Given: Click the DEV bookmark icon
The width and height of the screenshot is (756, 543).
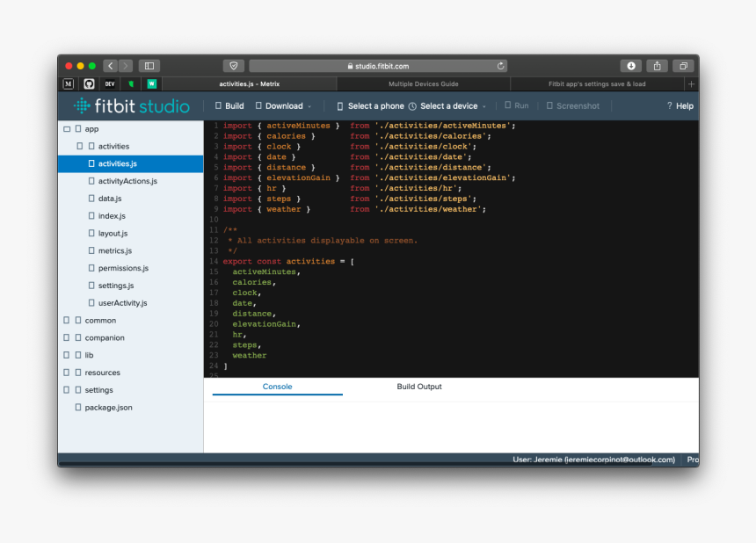Looking at the screenshot, I should point(110,84).
